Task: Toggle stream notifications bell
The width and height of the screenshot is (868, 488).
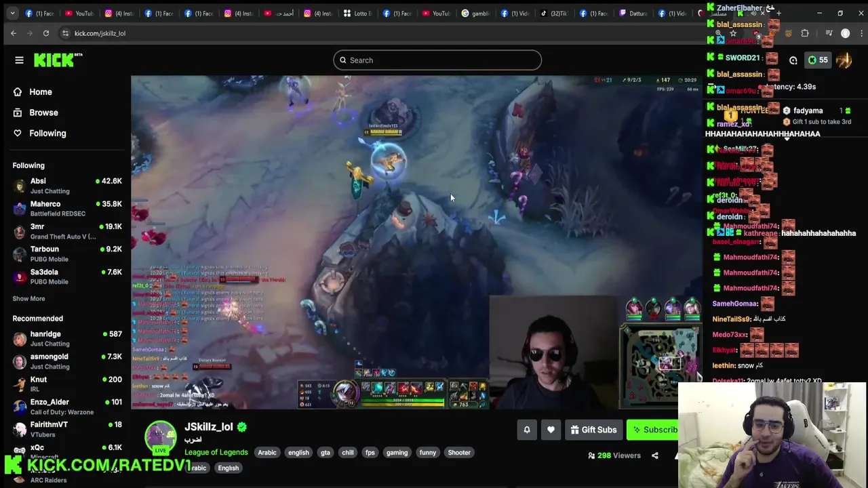Action: [527, 430]
